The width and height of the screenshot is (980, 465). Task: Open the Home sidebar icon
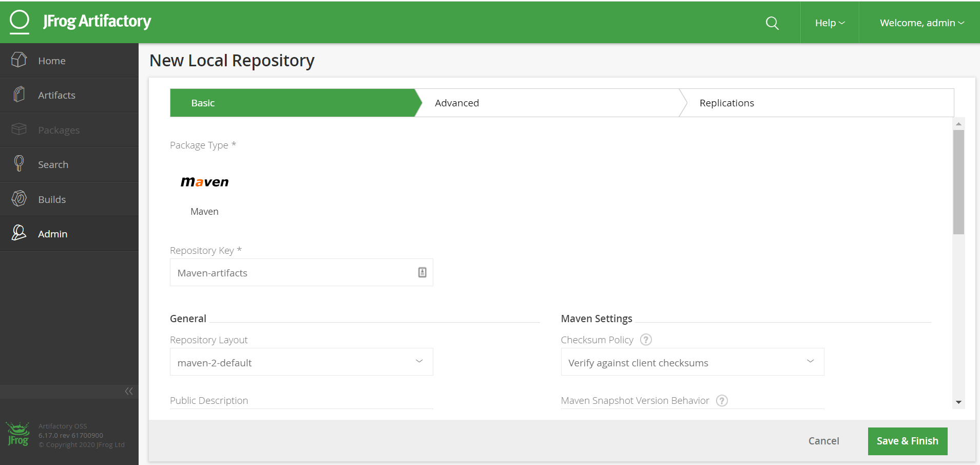click(x=19, y=60)
